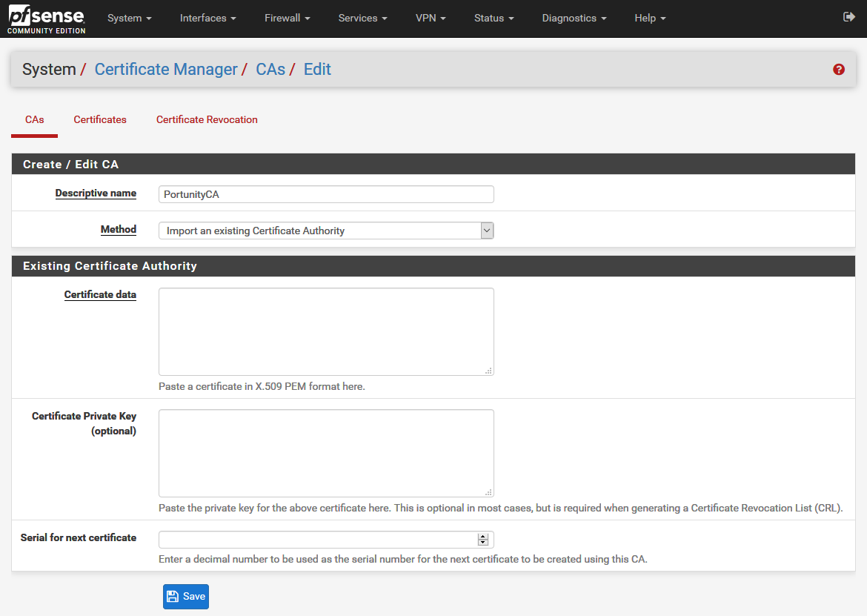Expand the Firewall menu
Screen dimensions: 867x616
[x=287, y=18]
